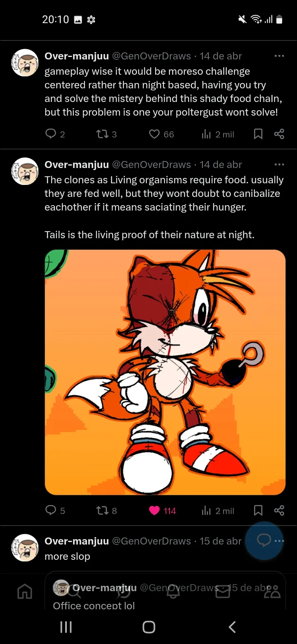Open Over-manjuu profile from second tweet's avatar
The height and width of the screenshot is (644, 297).
pyautogui.click(x=25, y=171)
